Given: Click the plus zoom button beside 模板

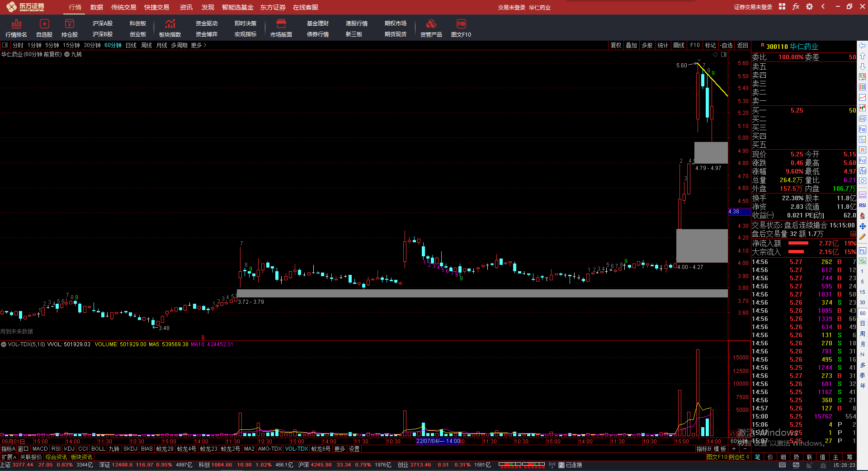Looking at the screenshot, I should [734, 449].
